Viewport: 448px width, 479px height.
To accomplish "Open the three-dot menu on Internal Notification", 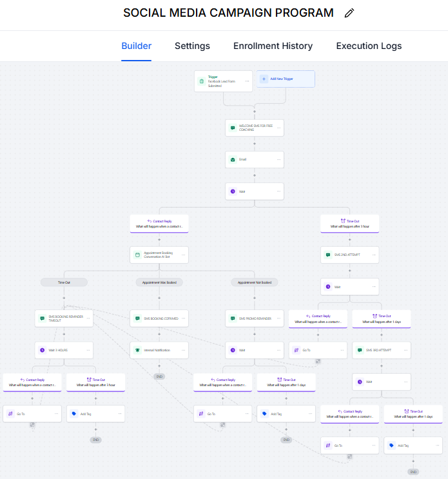I will 183,350.
